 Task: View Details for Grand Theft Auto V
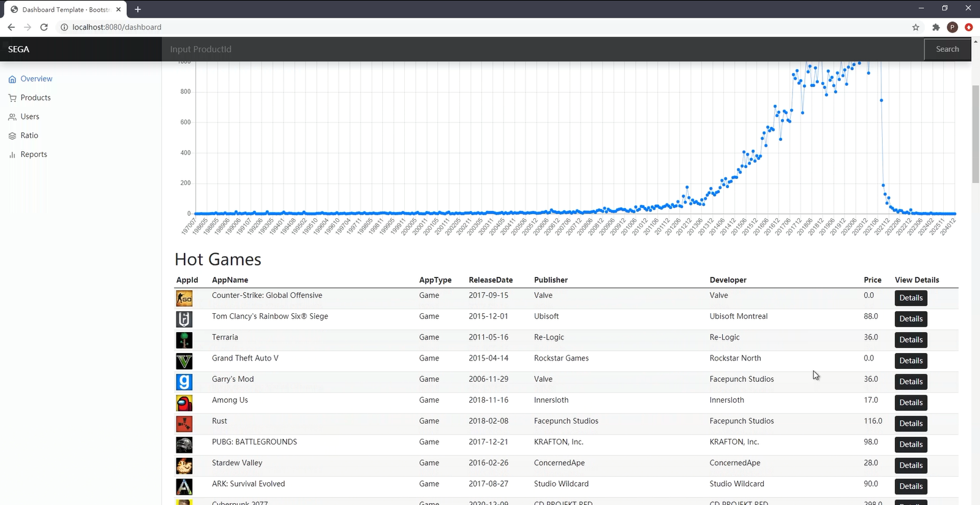coord(911,361)
